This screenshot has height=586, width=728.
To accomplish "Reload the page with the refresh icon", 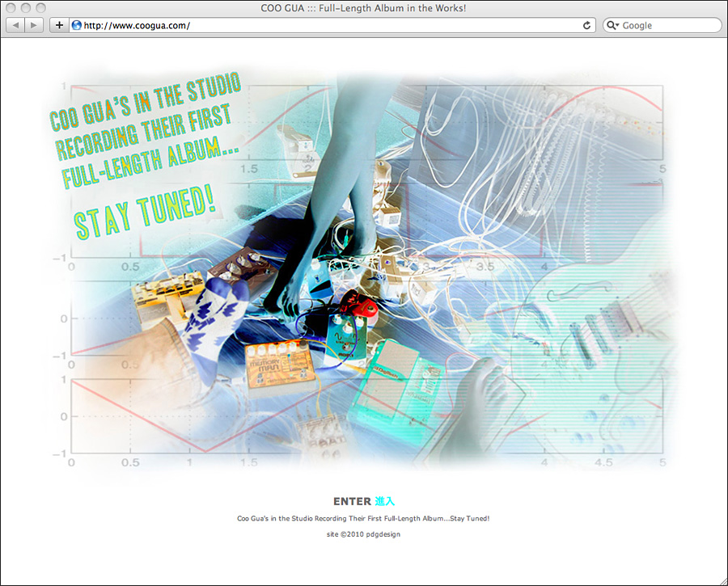I will pyautogui.click(x=586, y=26).
